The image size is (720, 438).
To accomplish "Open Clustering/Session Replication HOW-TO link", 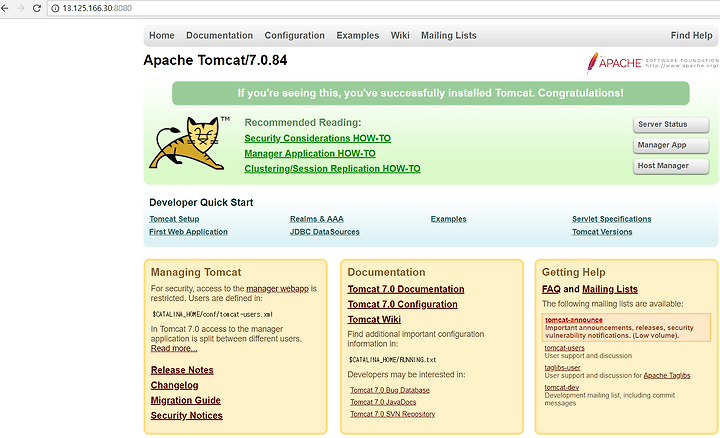I will point(332,168).
